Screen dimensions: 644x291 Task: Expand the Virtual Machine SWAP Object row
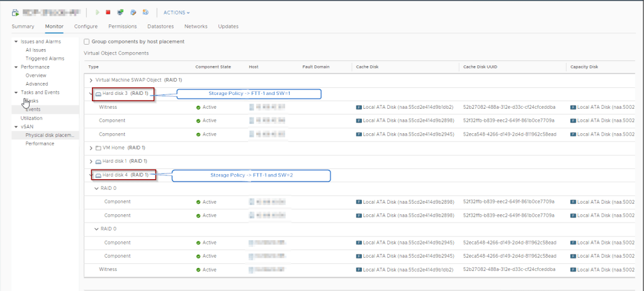[91, 80]
